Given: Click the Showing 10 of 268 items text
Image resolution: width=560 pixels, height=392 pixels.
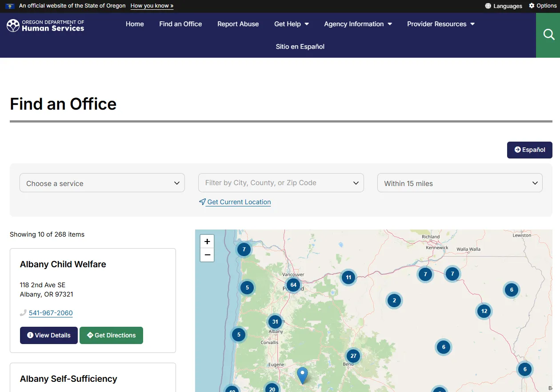Looking at the screenshot, I should coord(47,234).
